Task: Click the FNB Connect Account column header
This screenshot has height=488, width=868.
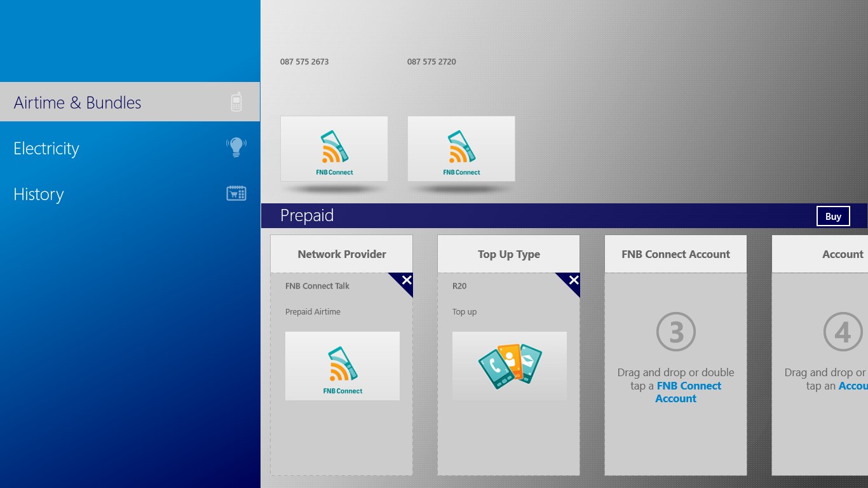Action: [676, 254]
